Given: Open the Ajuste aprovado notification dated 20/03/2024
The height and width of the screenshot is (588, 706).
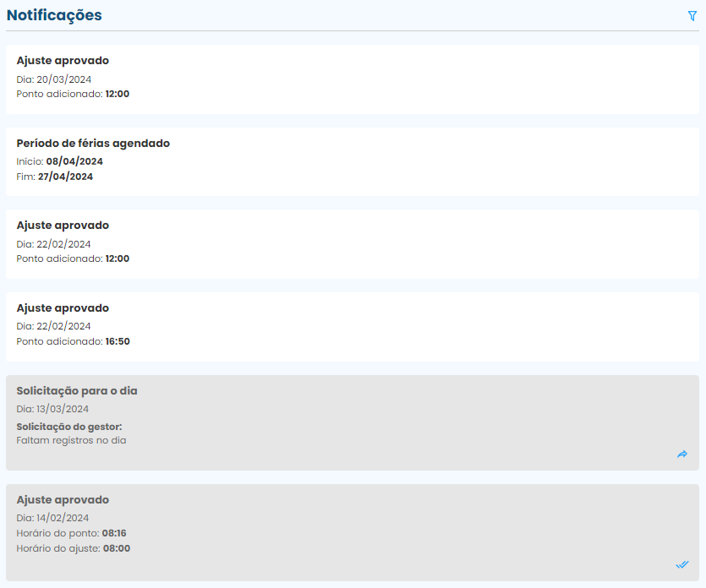Looking at the screenshot, I should click(x=352, y=79).
